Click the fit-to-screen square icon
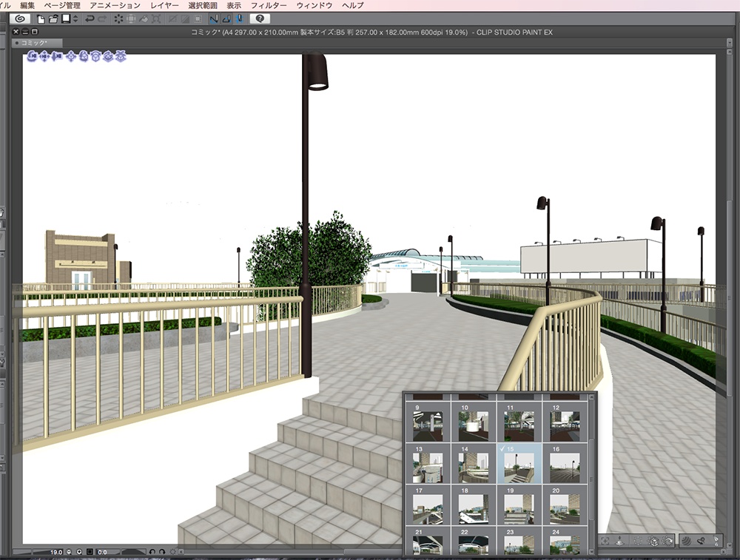740x560 pixels. point(90,552)
